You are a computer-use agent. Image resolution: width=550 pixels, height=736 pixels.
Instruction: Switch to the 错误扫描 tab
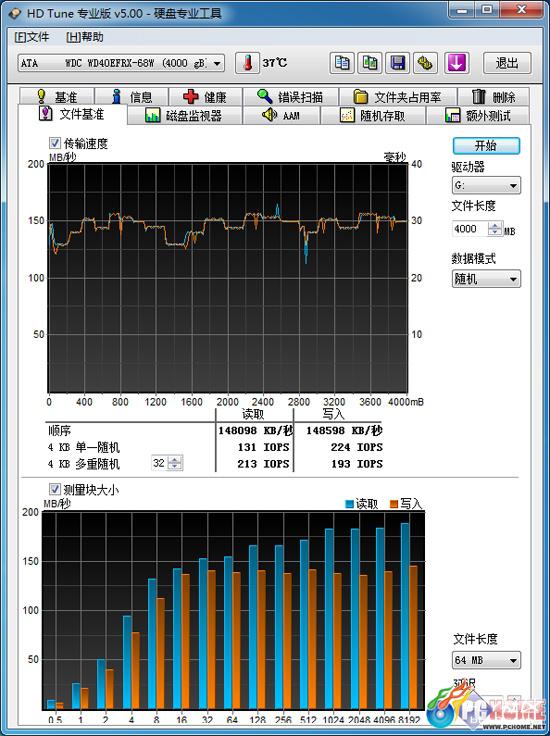(290, 97)
